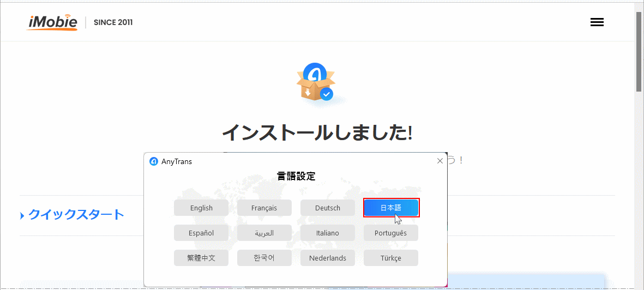644x290 pixels.
Task: Click the AnyTrans dialog logo icon
Action: pos(154,161)
